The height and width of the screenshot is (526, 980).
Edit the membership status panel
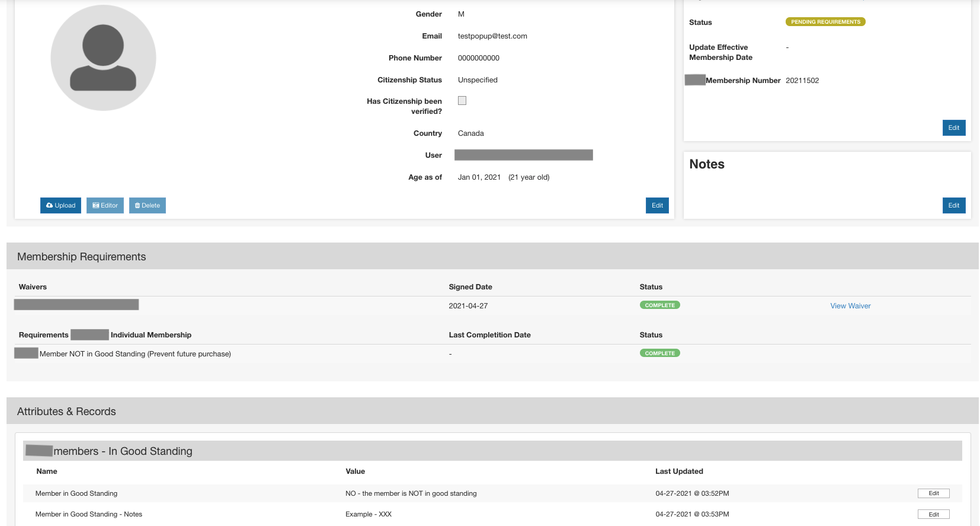(953, 127)
